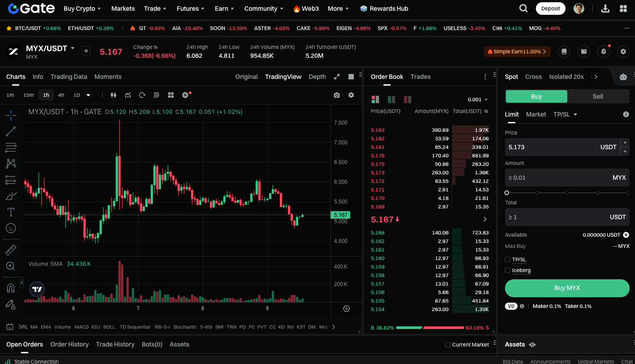This screenshot has height=364, width=635.
Task: Add MYX/USDT to favorites with star icon
Action: [86, 51]
